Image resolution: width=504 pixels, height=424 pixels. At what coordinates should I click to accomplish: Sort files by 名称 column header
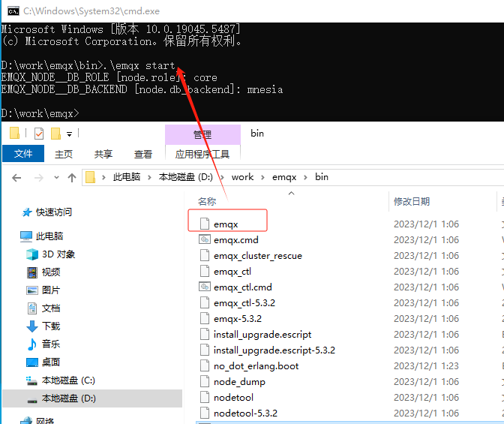[207, 201]
